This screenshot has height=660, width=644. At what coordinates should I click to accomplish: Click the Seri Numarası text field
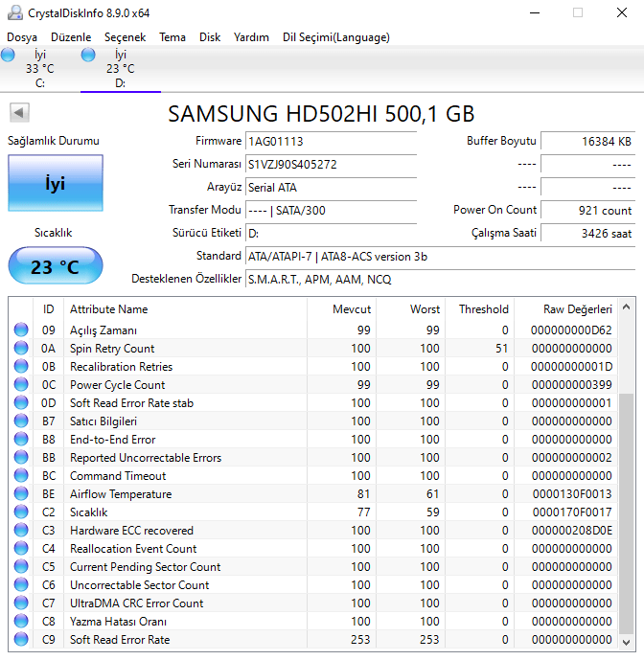click(331, 164)
